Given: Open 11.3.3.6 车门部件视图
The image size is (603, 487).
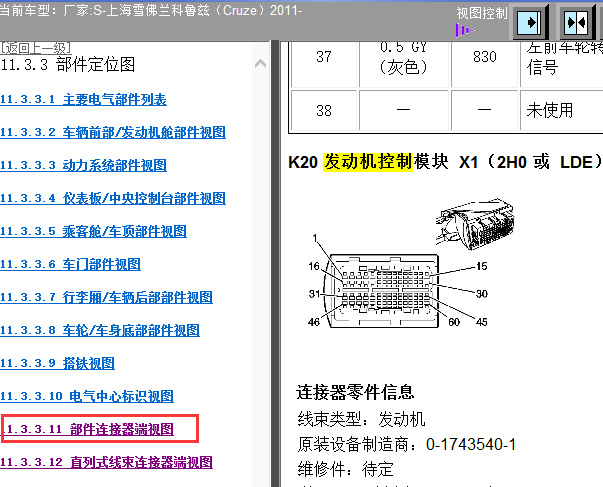Looking at the screenshot, I should click(70, 265).
